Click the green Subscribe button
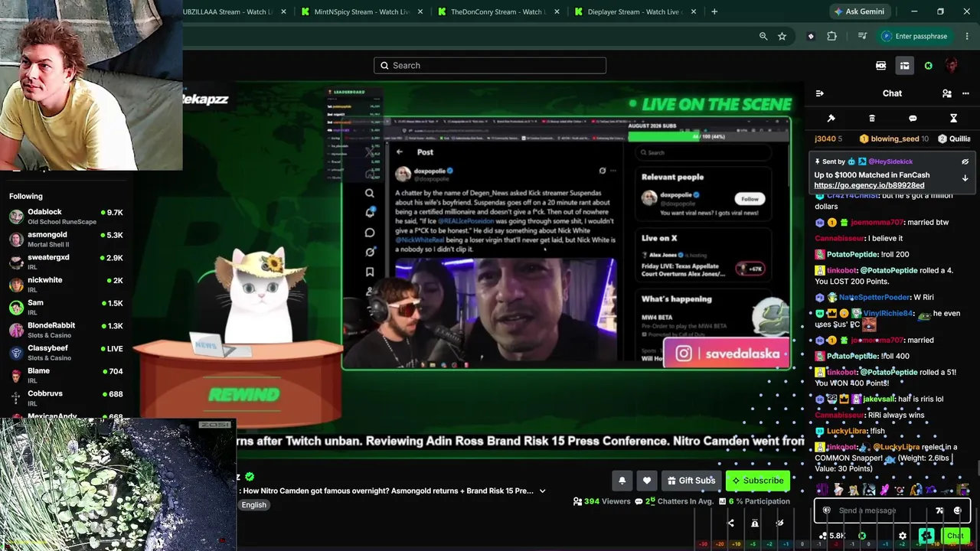This screenshot has width=980, height=551. click(x=758, y=481)
